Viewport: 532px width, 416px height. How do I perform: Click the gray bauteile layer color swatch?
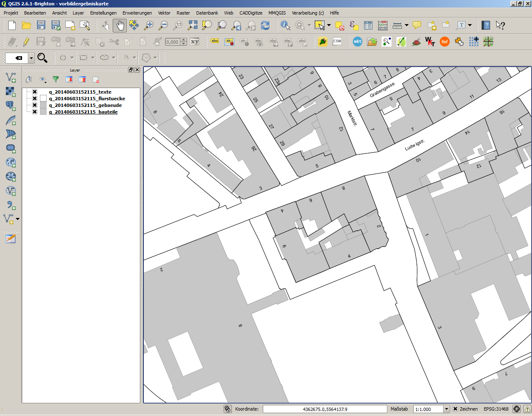pyautogui.click(x=43, y=112)
